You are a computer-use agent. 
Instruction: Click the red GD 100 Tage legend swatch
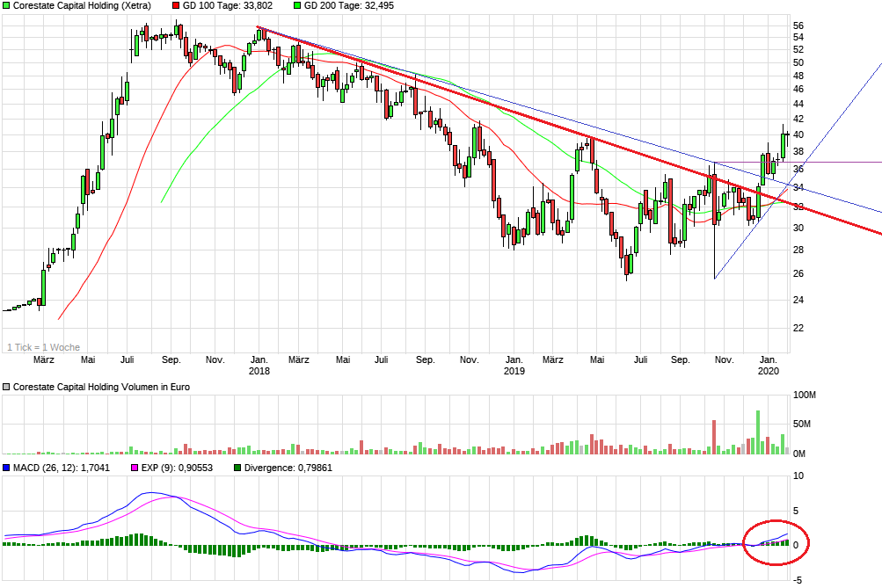tap(176, 5)
